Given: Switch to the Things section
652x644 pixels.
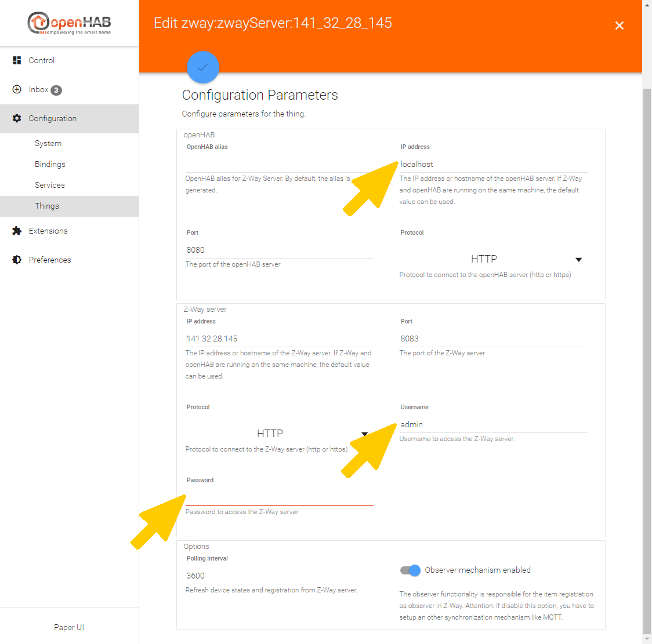Looking at the screenshot, I should tap(46, 206).
